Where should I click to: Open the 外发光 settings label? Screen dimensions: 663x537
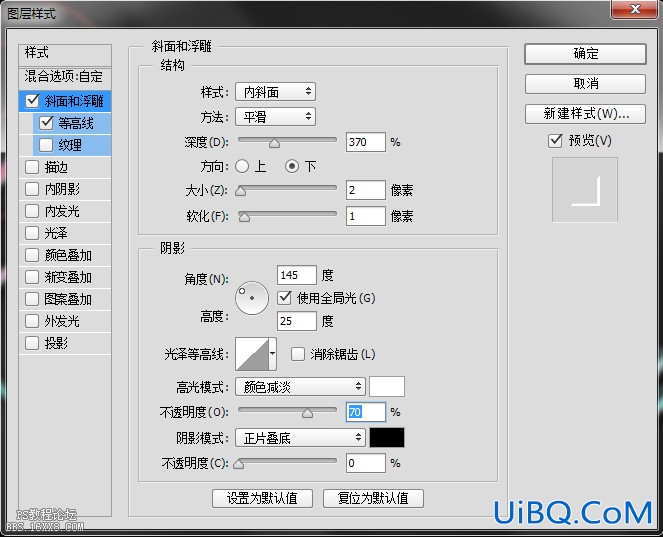tap(62, 321)
